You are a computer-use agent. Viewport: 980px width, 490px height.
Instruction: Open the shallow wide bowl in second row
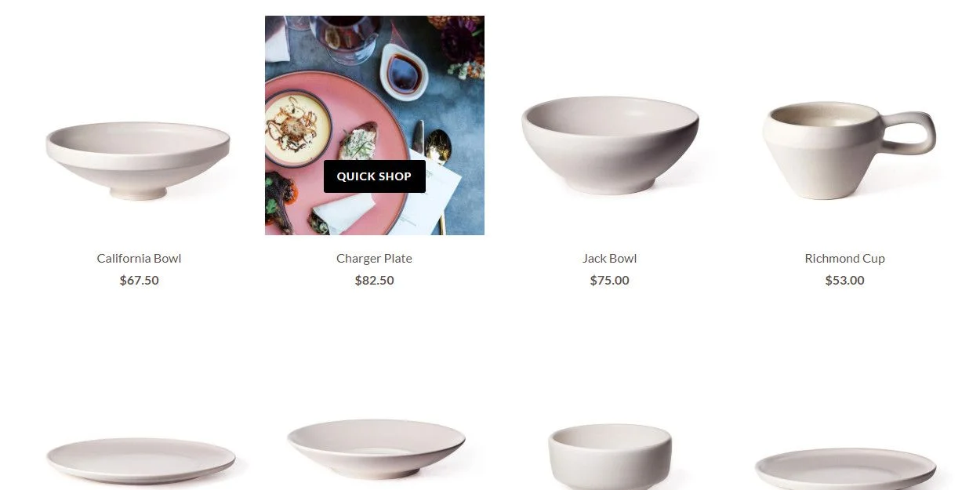click(376, 449)
